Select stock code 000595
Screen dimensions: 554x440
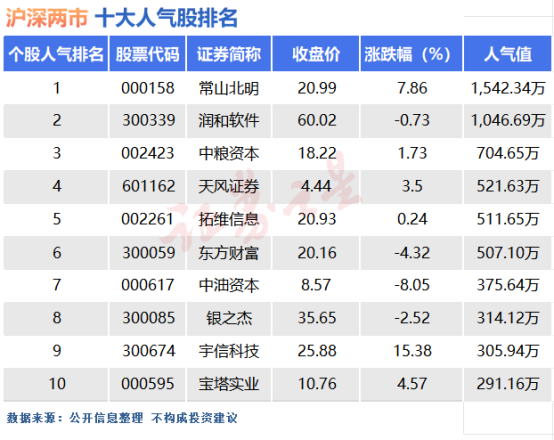click(148, 384)
